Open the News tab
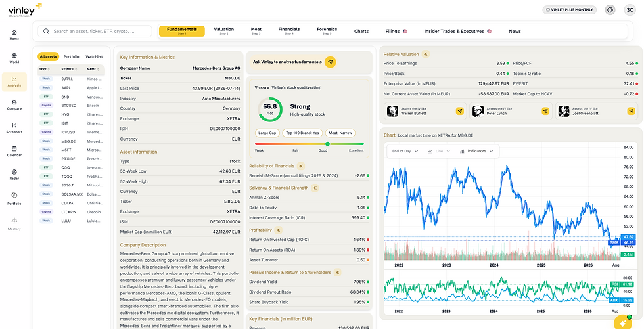 point(515,31)
